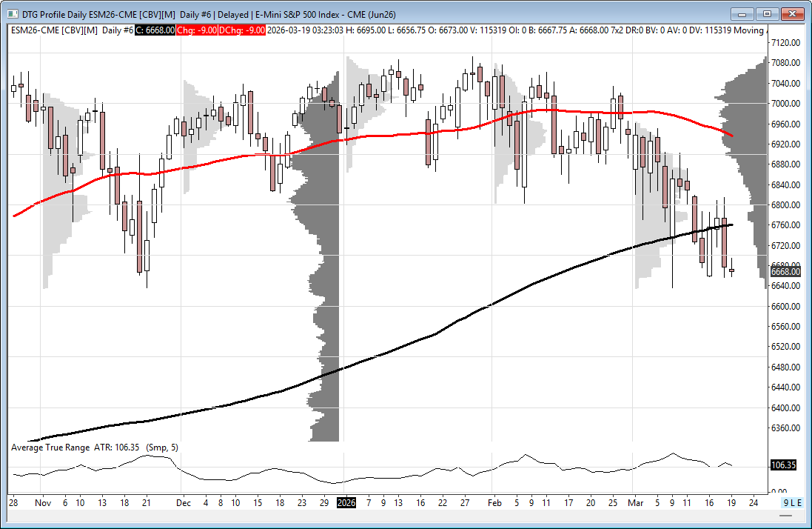
Task: Close the DTG Profile Daily chart window
Action: (791, 13)
